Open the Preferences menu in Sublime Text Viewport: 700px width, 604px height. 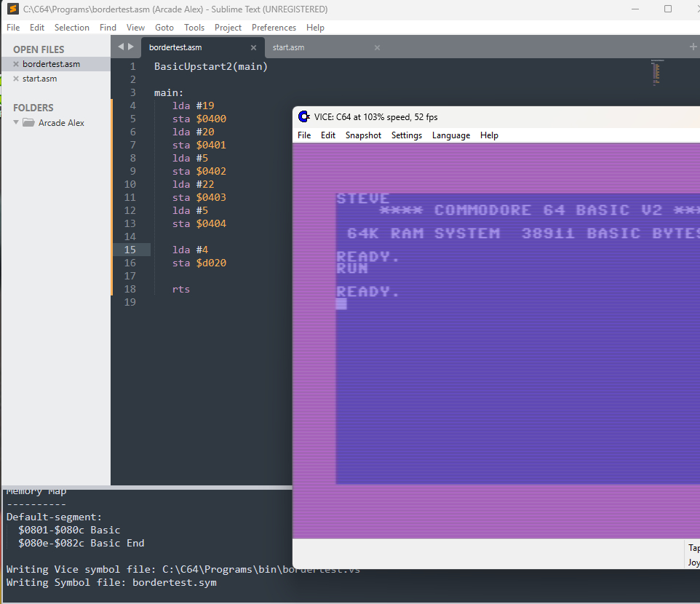(274, 28)
